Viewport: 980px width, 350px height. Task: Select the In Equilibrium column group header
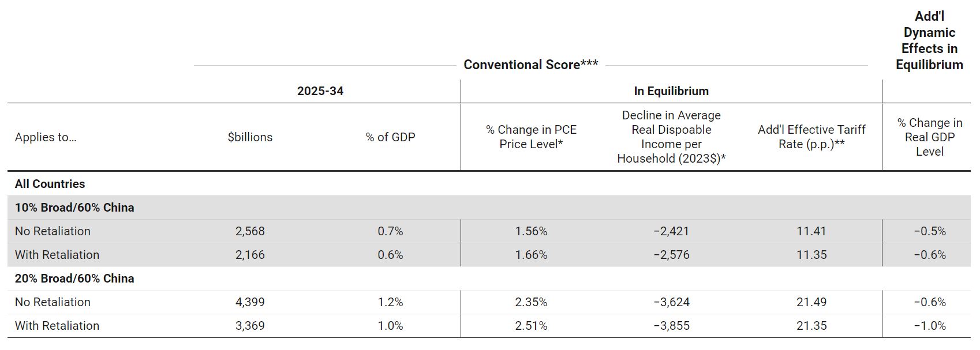point(671,91)
